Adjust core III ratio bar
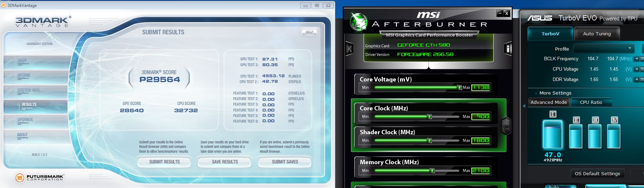 pos(595,136)
